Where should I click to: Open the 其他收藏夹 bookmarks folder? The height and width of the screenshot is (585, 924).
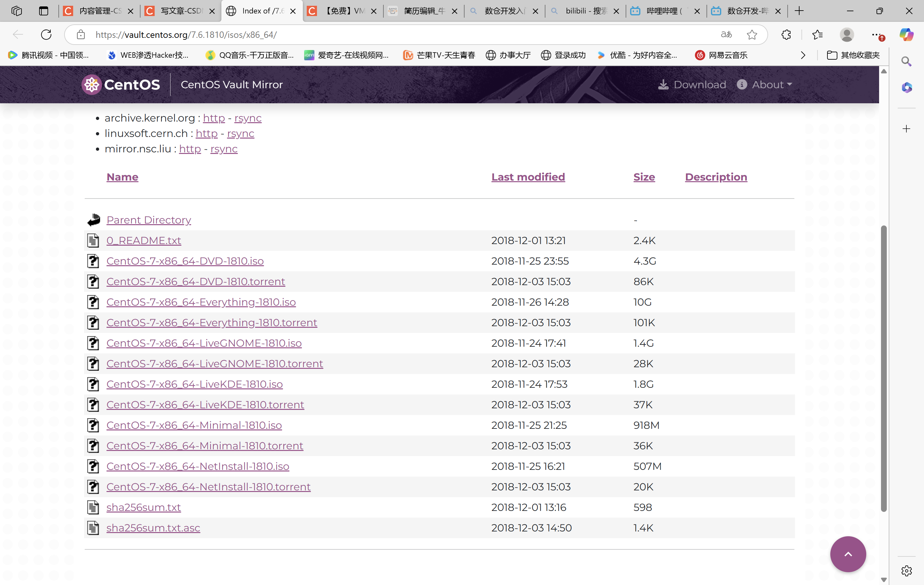(x=853, y=55)
